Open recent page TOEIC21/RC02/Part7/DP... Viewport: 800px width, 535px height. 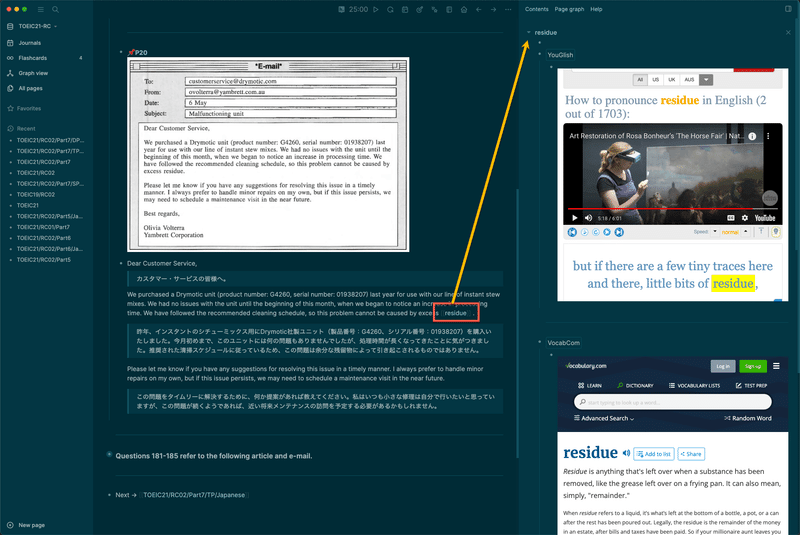click(50, 140)
